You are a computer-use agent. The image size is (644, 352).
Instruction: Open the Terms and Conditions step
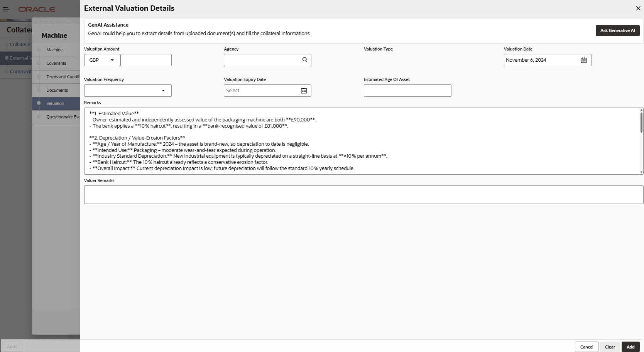tap(63, 77)
